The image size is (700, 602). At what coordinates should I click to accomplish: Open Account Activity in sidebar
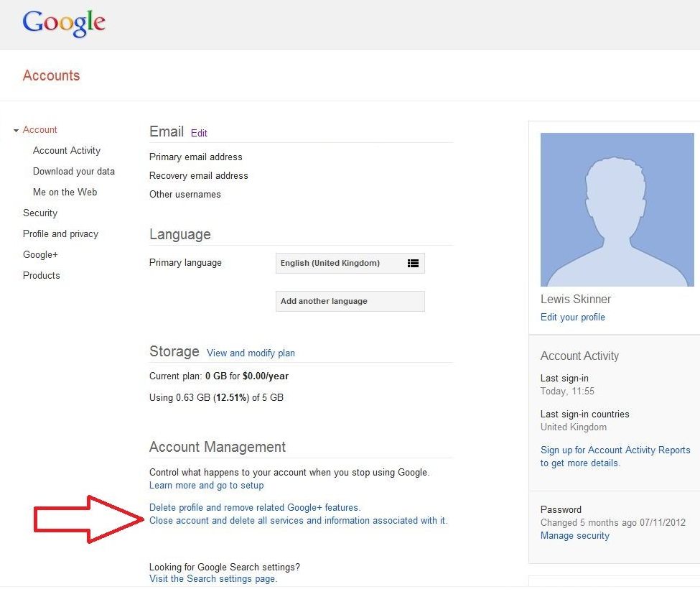tap(67, 151)
